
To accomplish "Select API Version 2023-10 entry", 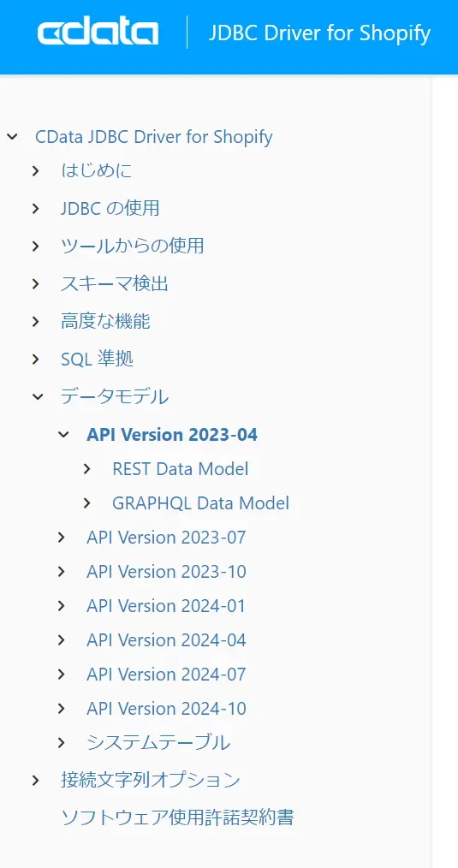I will pos(166,572).
